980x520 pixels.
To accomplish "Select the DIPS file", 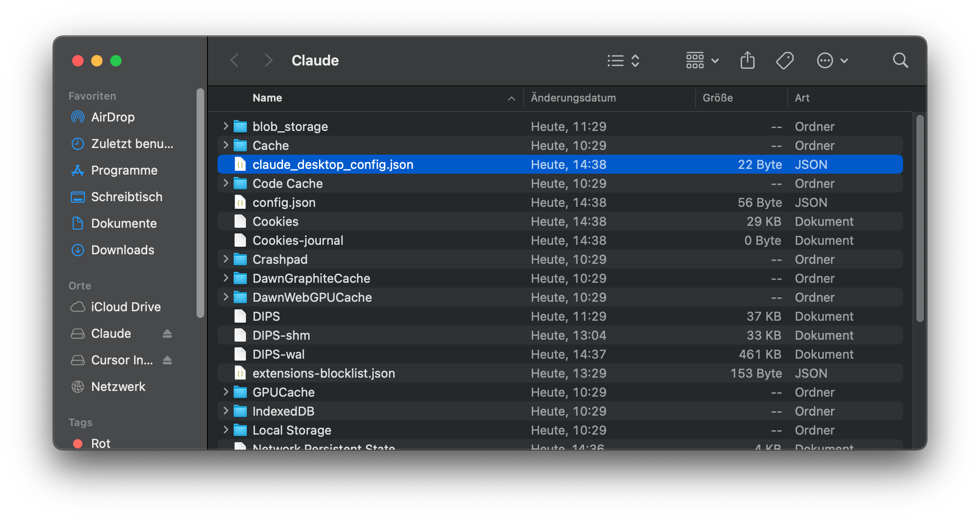I will point(560,316).
